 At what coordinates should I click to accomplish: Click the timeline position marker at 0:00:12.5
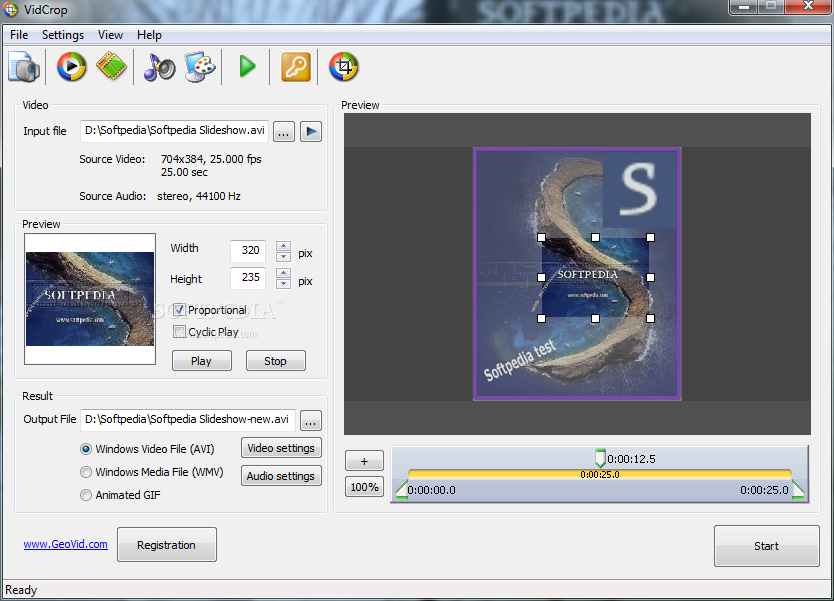600,458
